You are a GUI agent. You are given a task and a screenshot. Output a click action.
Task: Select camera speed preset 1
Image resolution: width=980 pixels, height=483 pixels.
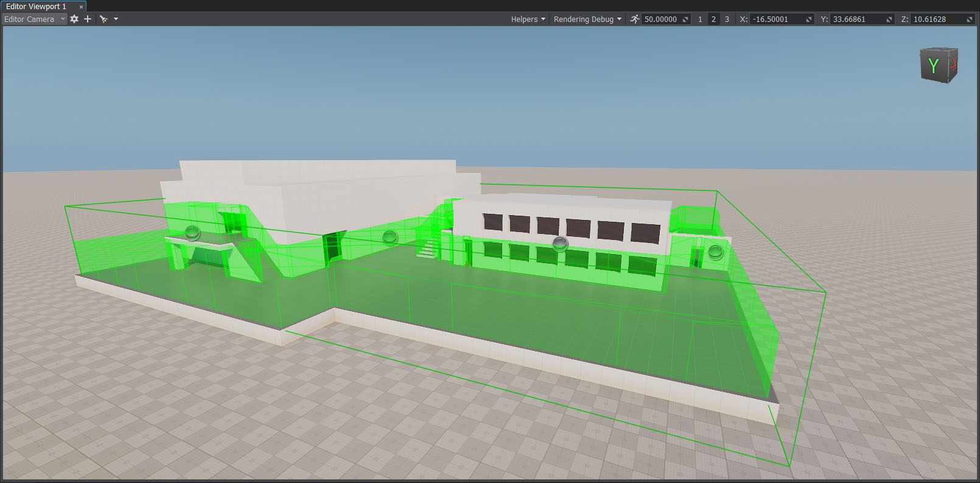coord(700,19)
